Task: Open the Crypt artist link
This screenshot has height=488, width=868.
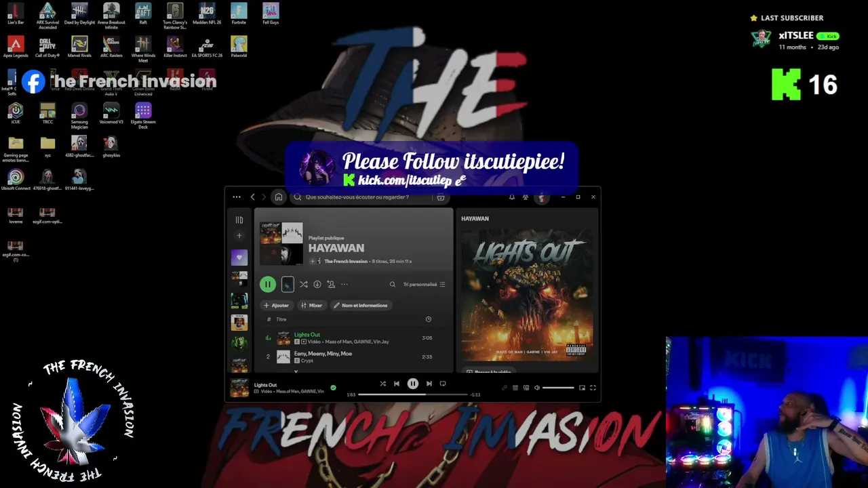Action: pos(307,361)
